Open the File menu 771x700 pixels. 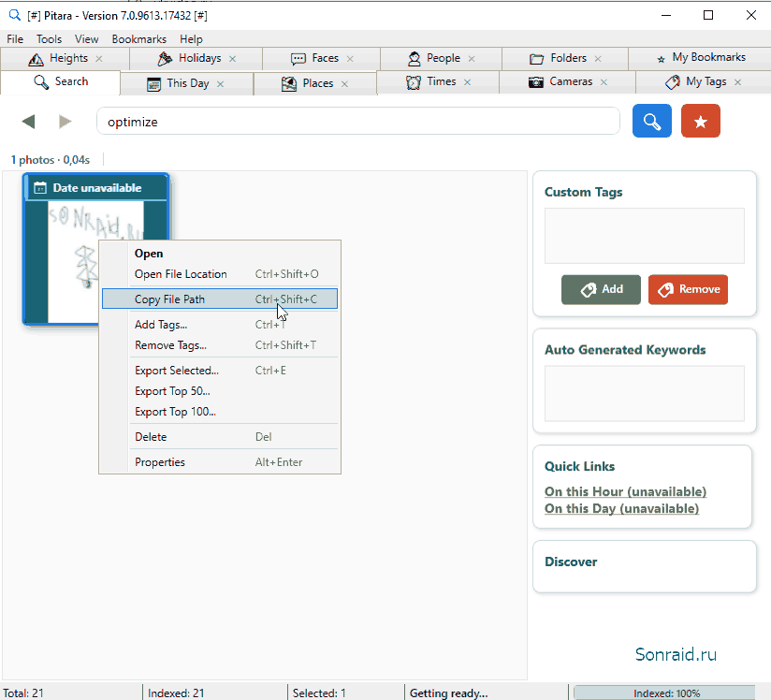(15, 39)
